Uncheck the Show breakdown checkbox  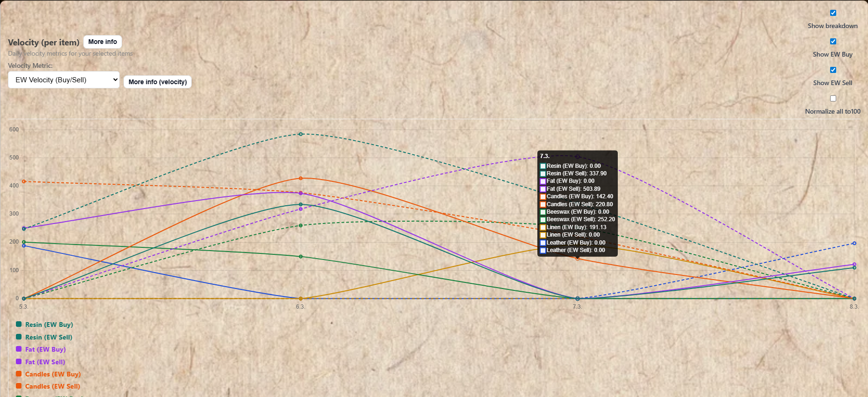(x=833, y=13)
